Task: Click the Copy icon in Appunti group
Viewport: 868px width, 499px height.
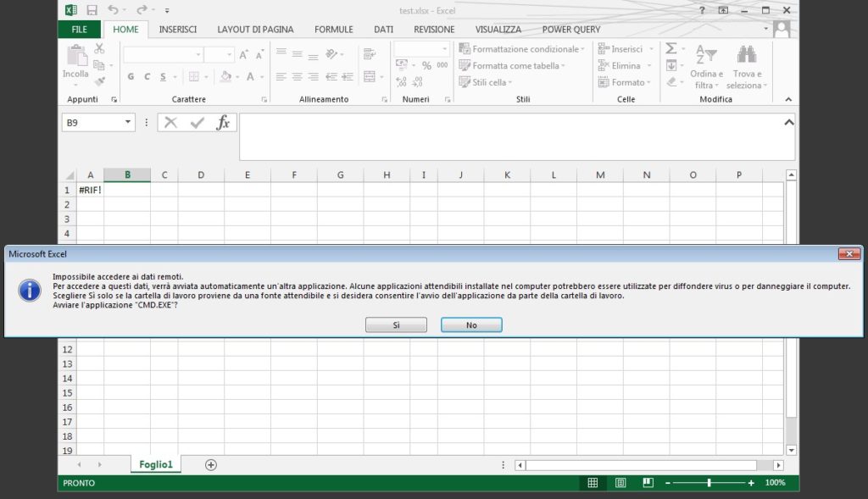Action: 99,65
